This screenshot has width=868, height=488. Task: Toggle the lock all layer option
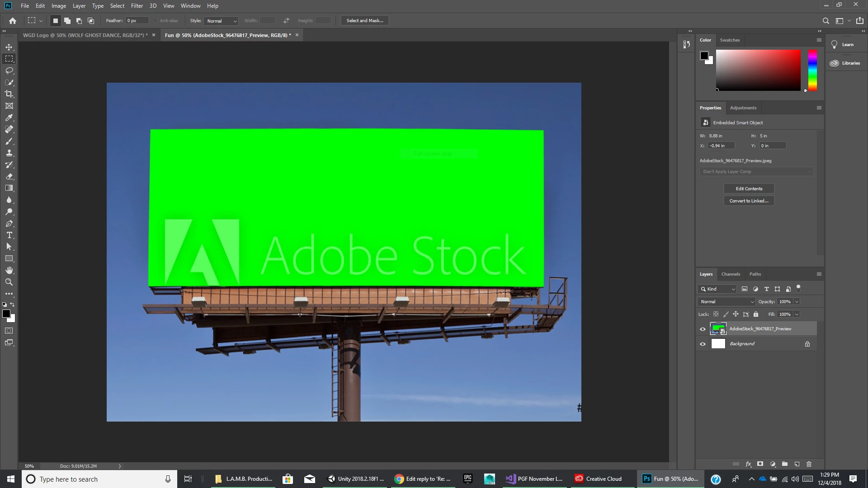coord(756,314)
